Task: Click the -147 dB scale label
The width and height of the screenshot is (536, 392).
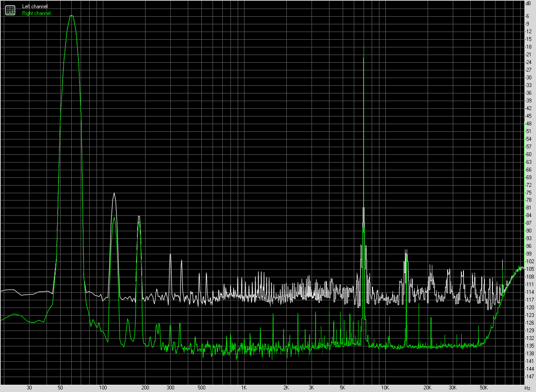Action: coord(530,377)
